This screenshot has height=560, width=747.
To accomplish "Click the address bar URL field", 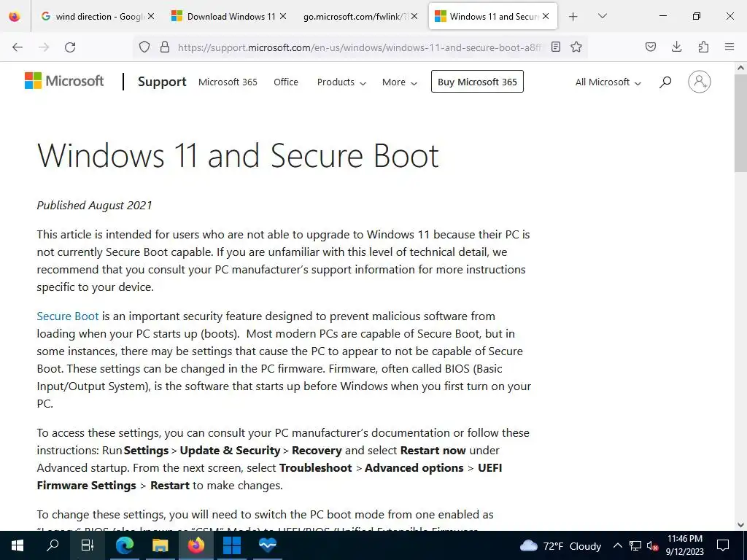I will pos(359,47).
